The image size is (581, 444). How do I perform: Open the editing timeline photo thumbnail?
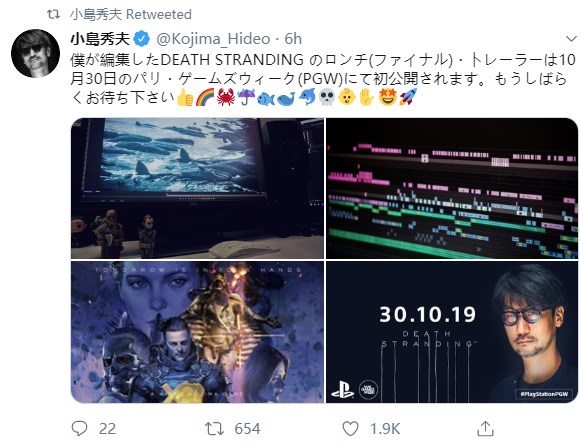tap(452, 188)
